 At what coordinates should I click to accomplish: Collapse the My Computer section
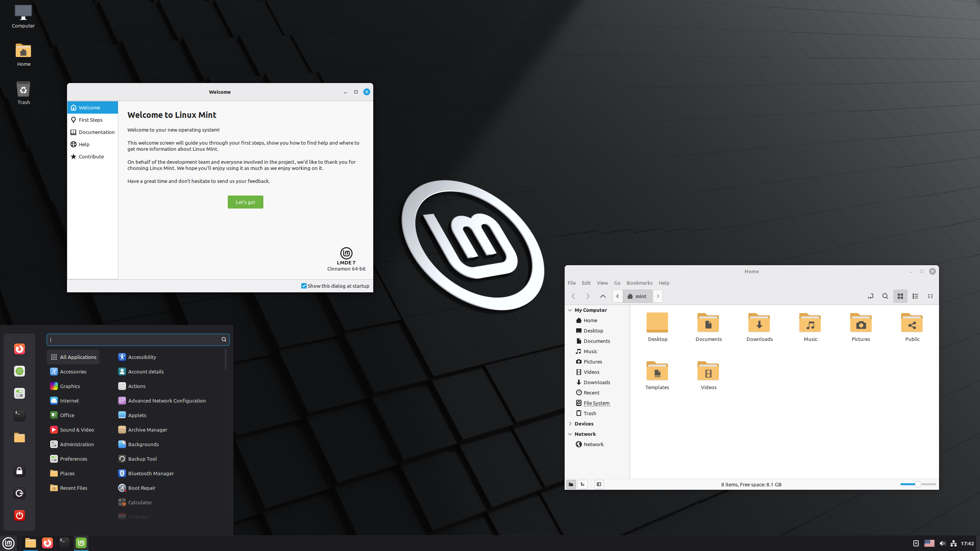pyautogui.click(x=570, y=310)
